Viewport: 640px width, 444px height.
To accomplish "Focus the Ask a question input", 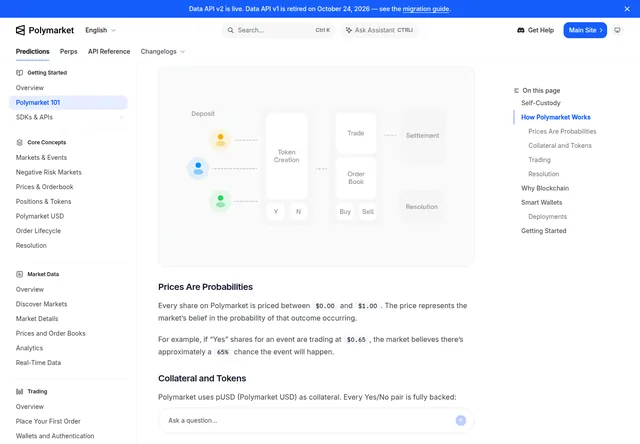I will [316, 420].
